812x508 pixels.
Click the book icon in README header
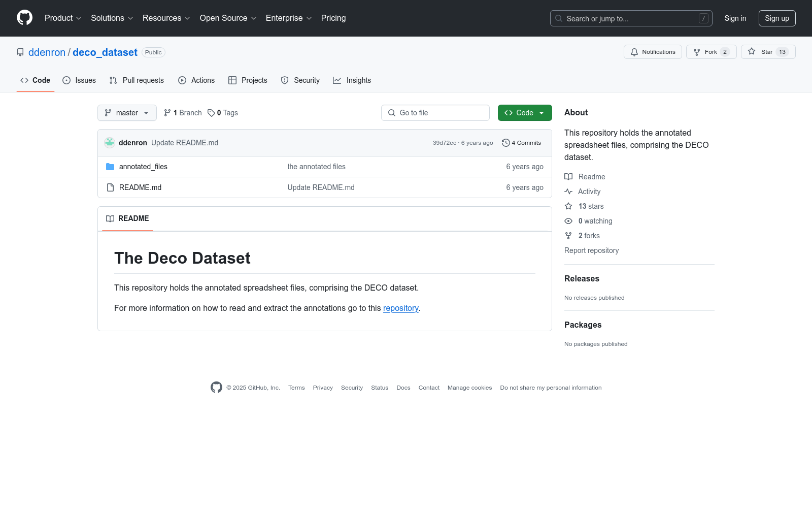[110, 218]
